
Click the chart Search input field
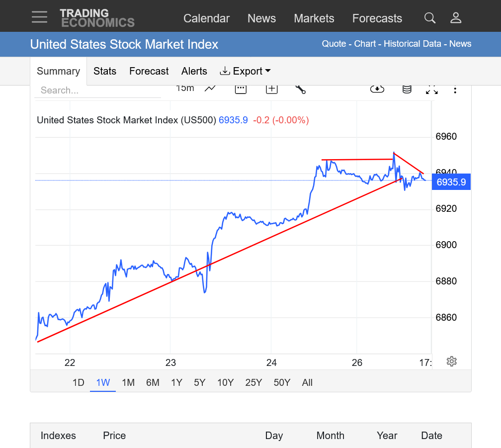(97, 90)
